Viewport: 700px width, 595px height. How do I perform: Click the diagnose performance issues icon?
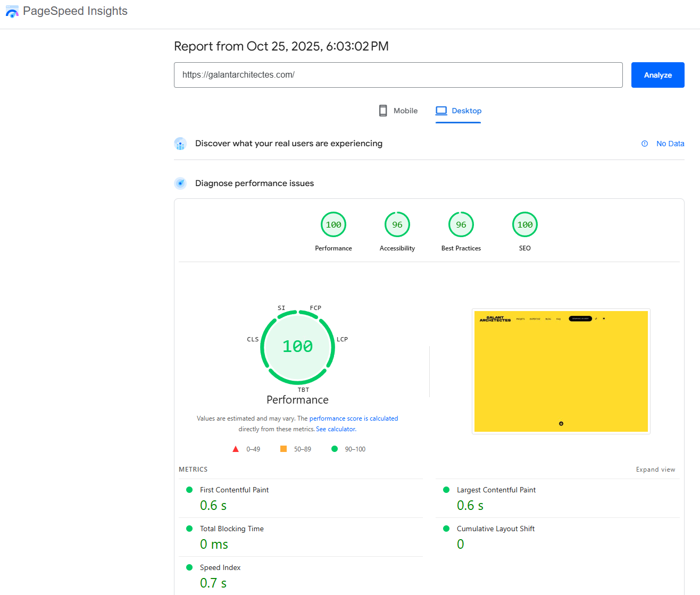(180, 183)
